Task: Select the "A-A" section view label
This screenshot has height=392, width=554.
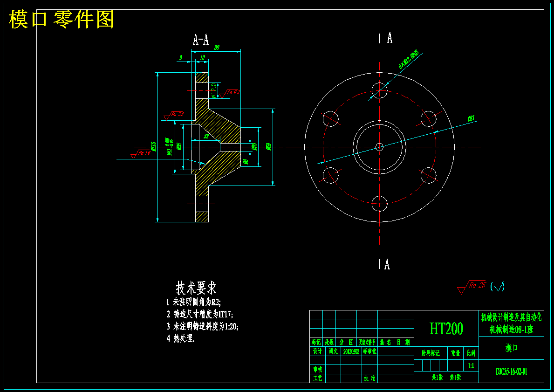Action: 201,40
